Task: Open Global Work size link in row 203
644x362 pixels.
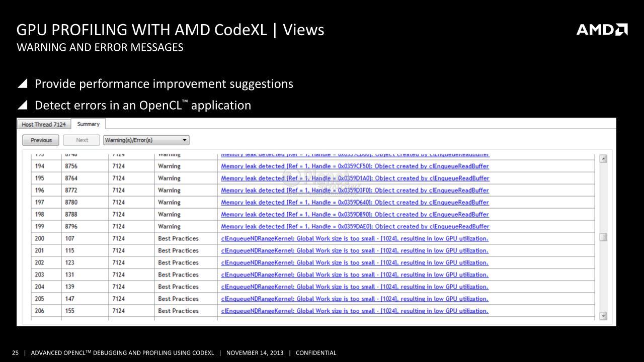Action: [355, 275]
